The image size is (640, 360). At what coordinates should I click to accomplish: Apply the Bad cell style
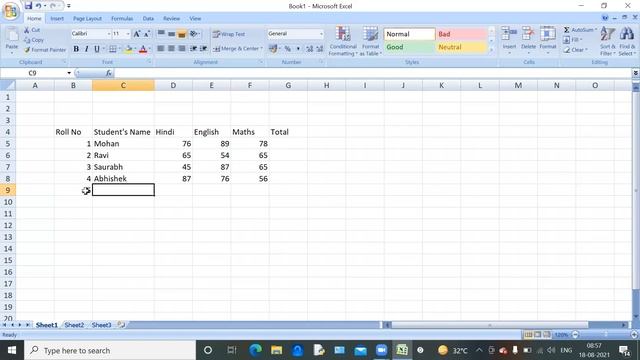(x=462, y=34)
